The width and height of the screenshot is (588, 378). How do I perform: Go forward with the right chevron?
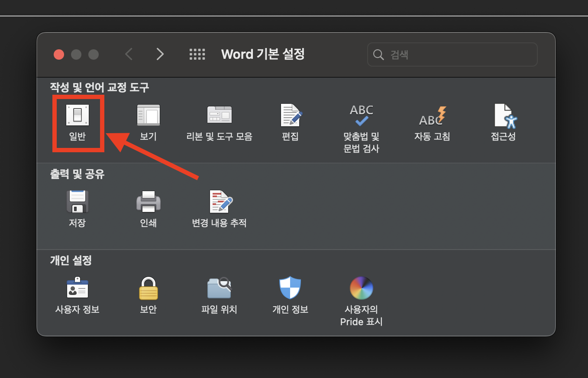(160, 54)
